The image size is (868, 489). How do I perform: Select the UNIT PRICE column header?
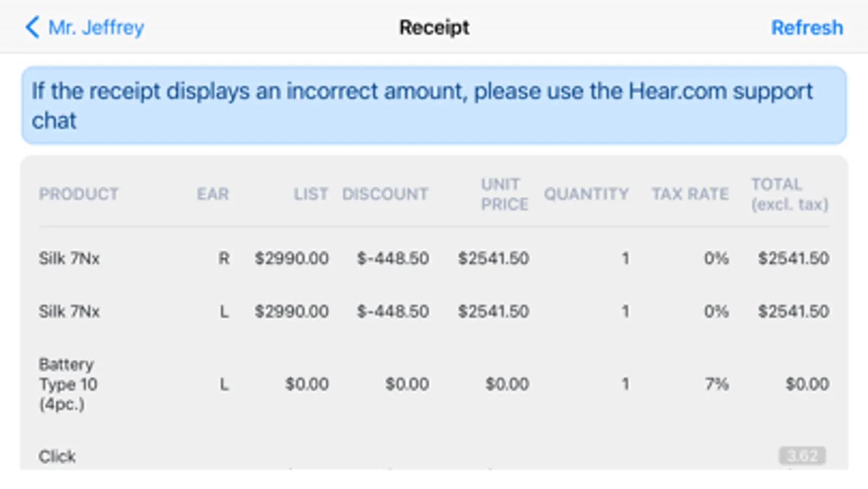(504, 194)
